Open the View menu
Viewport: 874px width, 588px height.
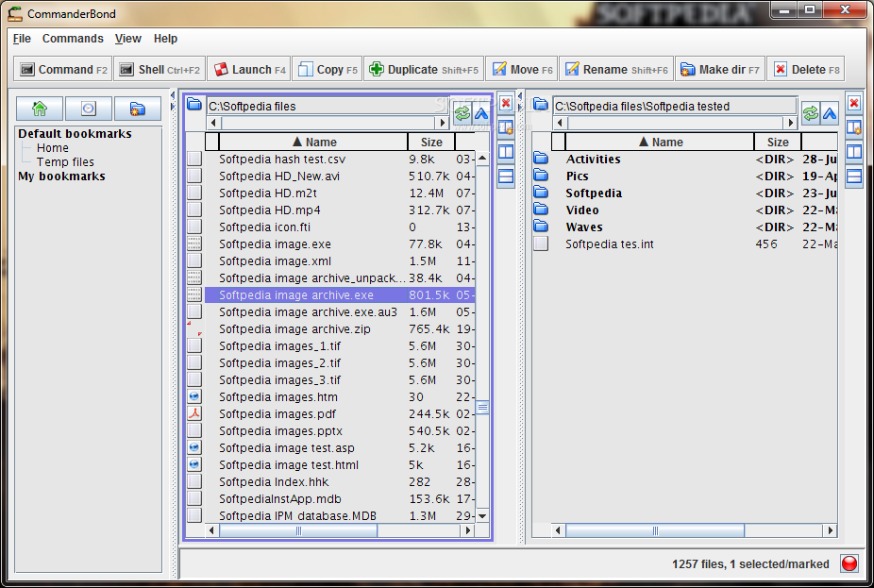(127, 39)
